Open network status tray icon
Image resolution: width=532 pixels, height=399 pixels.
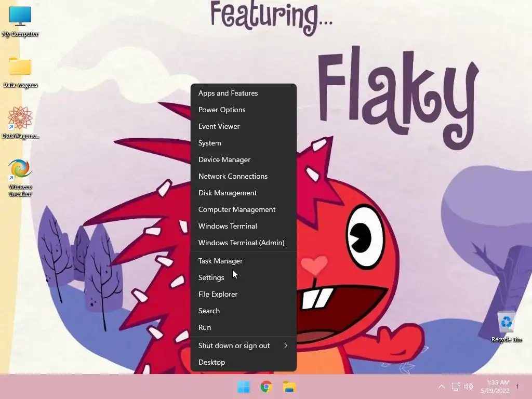point(456,387)
